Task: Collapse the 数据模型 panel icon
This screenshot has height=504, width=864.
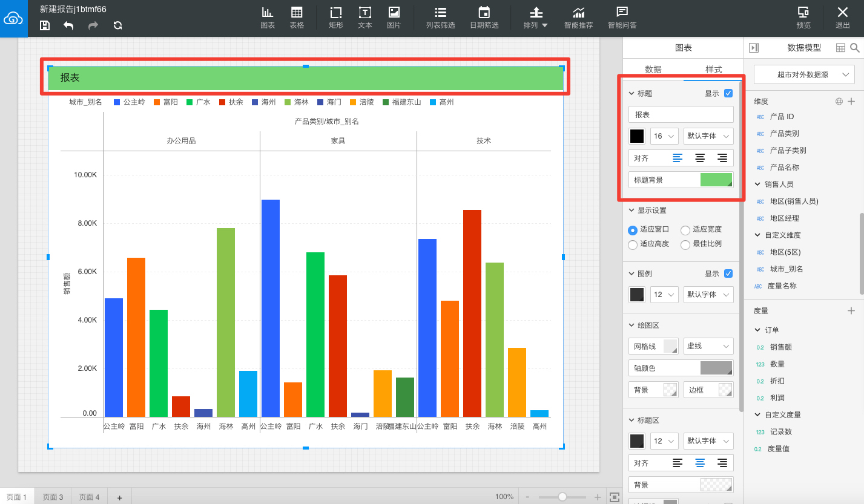Action: pos(754,48)
